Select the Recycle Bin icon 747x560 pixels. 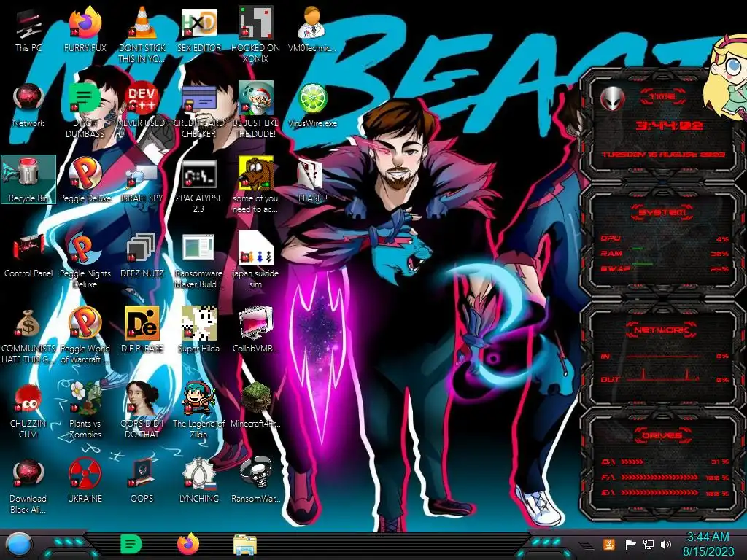pyautogui.click(x=28, y=179)
